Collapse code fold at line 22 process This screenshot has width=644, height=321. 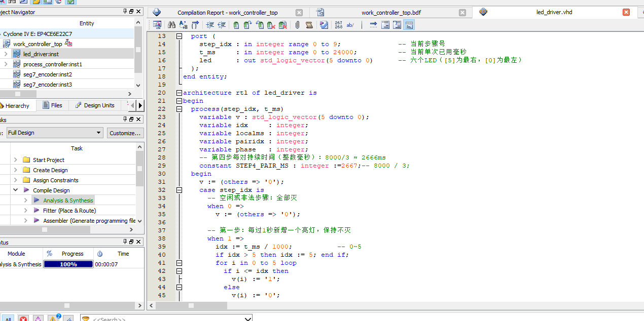(179, 109)
